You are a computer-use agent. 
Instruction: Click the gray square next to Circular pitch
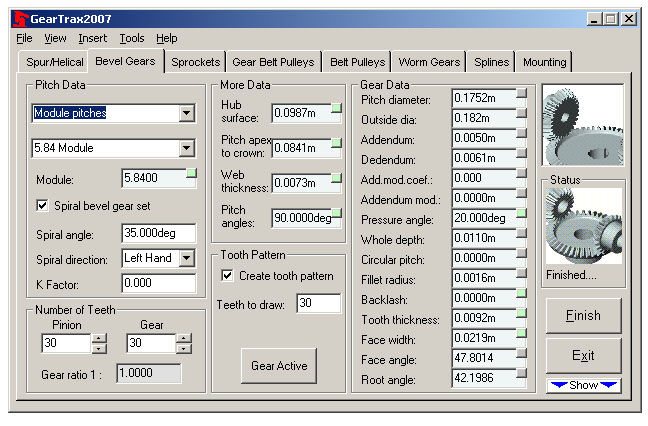coord(522,253)
